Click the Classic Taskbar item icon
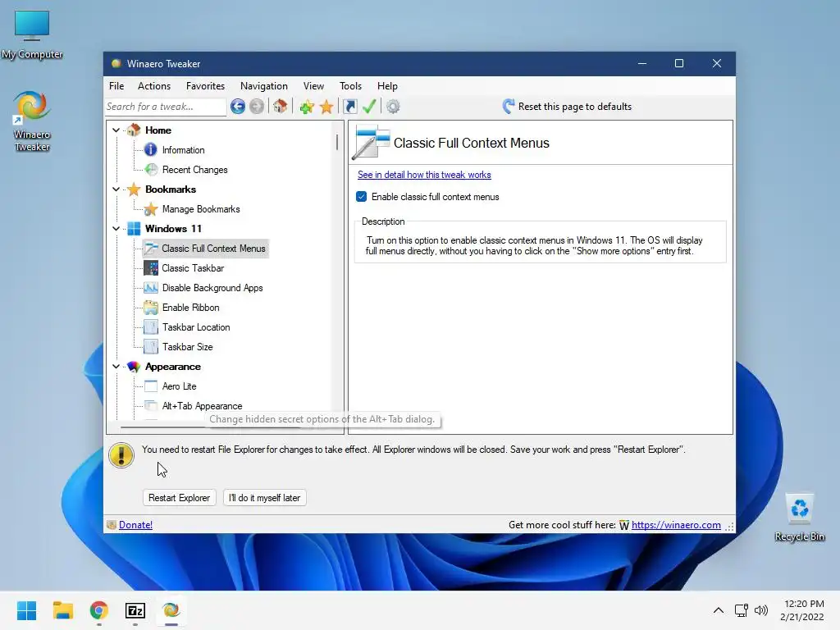This screenshot has width=840, height=630. tap(151, 268)
